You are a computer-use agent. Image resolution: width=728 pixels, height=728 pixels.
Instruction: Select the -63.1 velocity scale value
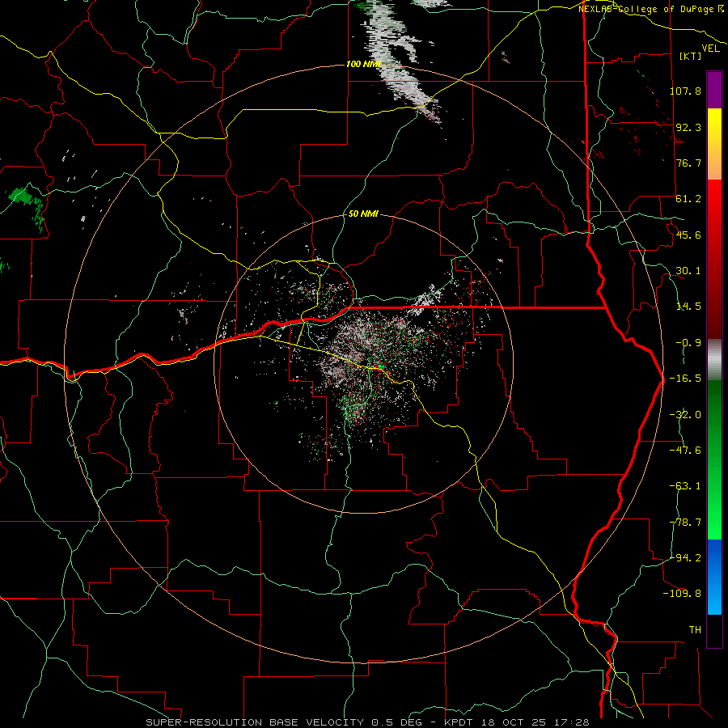pyautogui.click(x=685, y=486)
